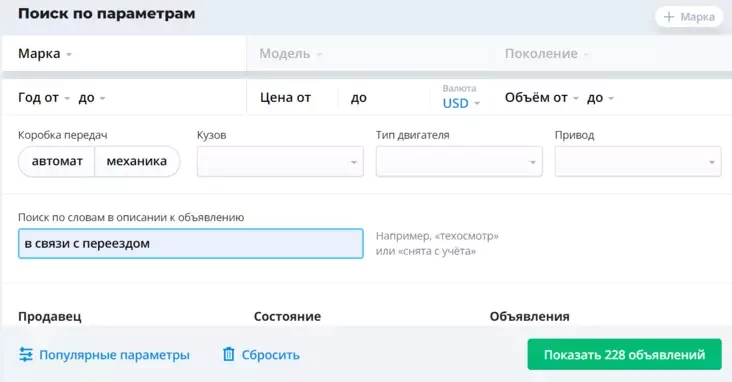Click the Объявления heading
Viewport: 732px width, 382px height.
pos(529,317)
